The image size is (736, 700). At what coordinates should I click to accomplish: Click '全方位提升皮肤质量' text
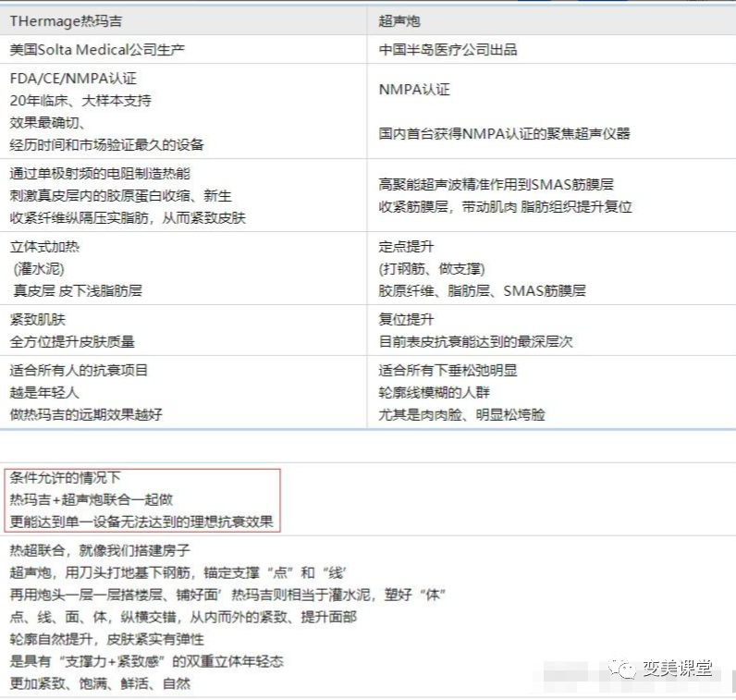[72, 342]
